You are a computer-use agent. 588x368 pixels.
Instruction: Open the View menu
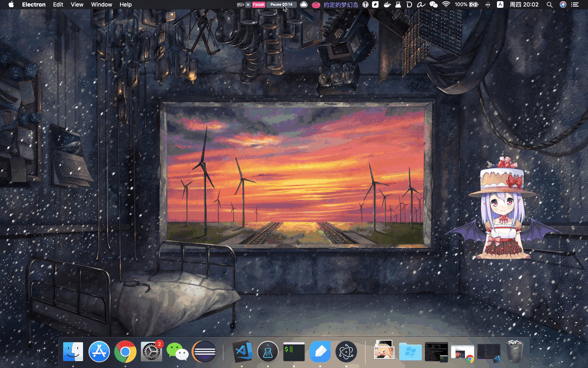[77, 4]
